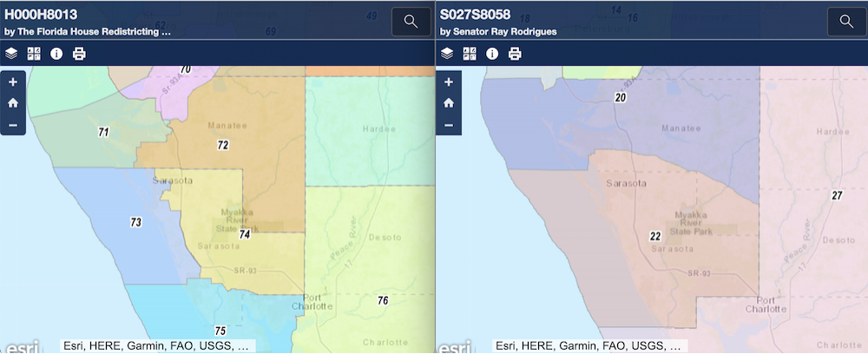The width and height of the screenshot is (868, 354).
Task: Zoom out on the left House map
Action: click(12, 125)
